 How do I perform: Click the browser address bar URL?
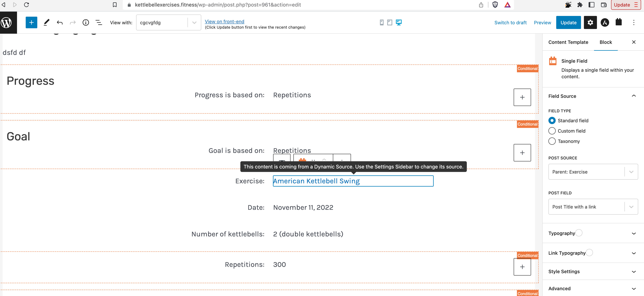coord(218,5)
